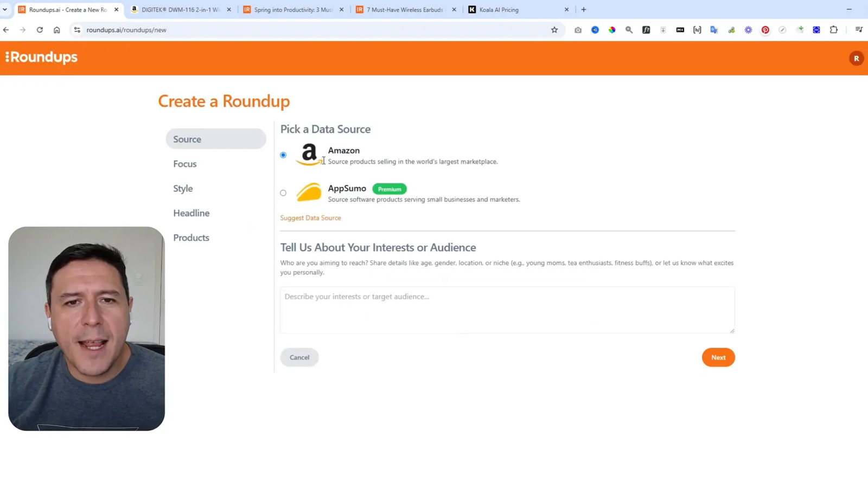Switch to the Spring into Productivity tab
Image resolution: width=868 pixels, height=488 pixels.
[293, 9]
